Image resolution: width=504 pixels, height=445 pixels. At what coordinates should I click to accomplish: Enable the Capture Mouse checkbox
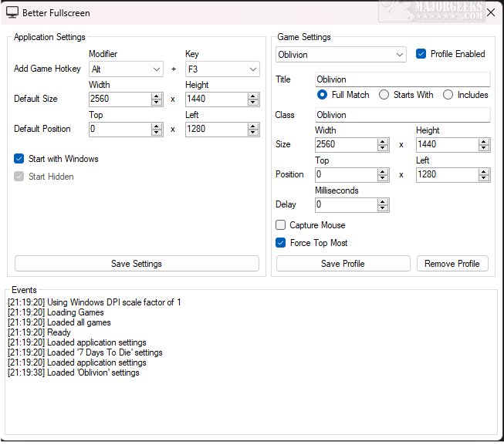tap(282, 225)
